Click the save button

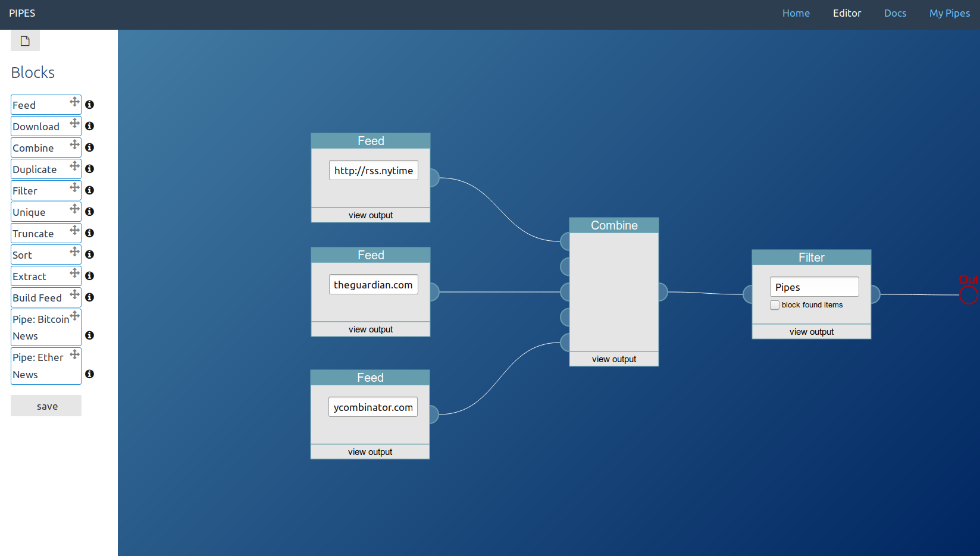click(46, 406)
